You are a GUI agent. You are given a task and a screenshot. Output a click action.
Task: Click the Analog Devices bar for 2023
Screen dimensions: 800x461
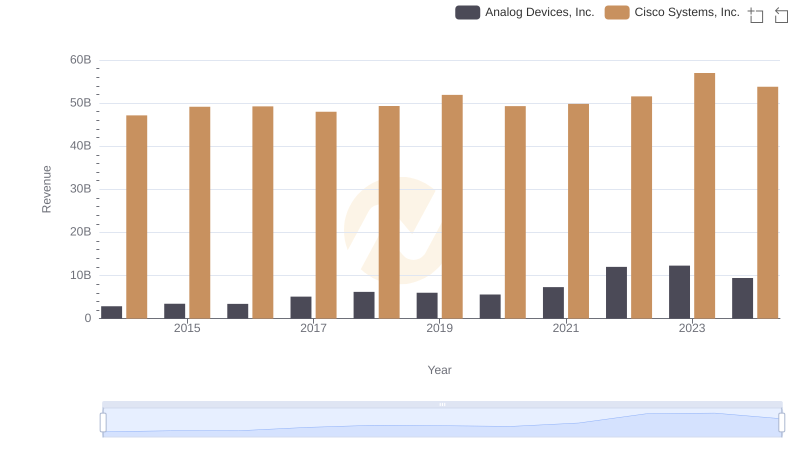pos(679,292)
